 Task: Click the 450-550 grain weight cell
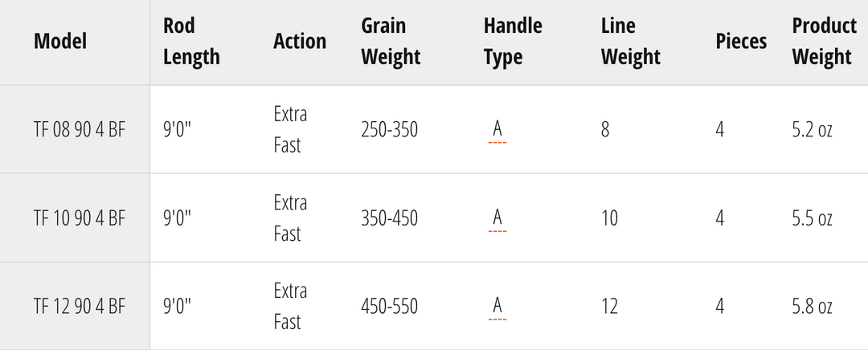389,307
